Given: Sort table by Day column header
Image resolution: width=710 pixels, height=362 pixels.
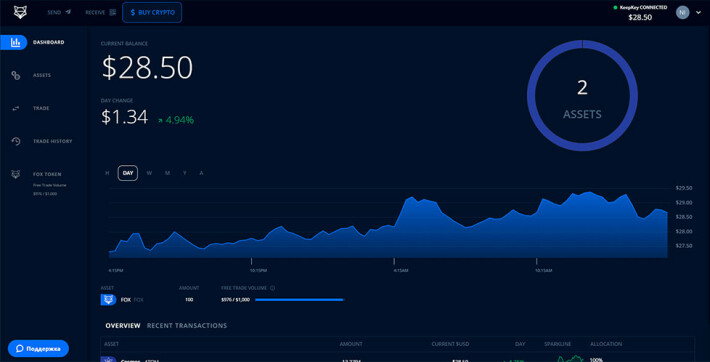Looking at the screenshot, I should pos(520,344).
